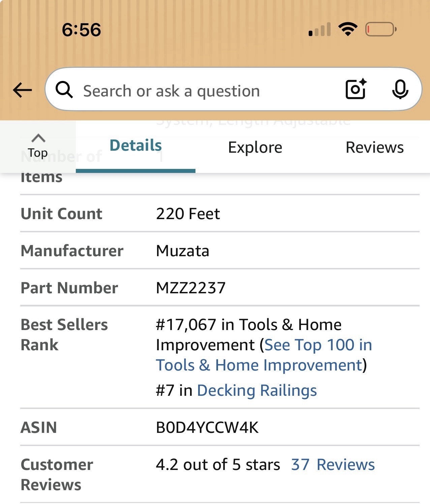Viewport: 430px width, 504px height.
Task: Open the 37 Reviews link
Action: [333, 465]
